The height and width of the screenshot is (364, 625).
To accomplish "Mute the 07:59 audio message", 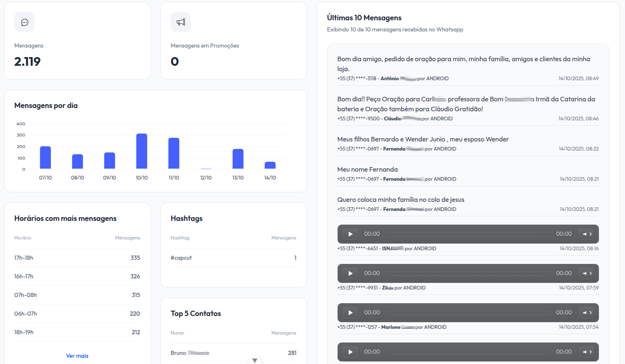I will click(x=585, y=273).
